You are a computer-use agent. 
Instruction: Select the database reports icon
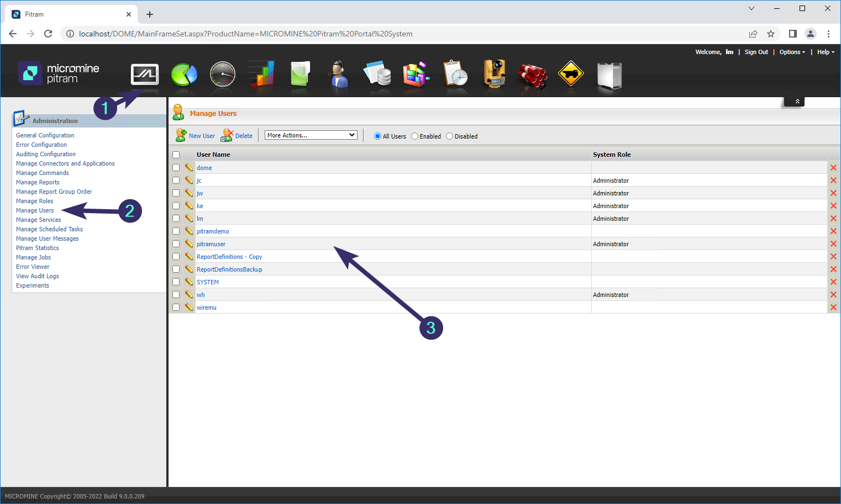coord(377,75)
